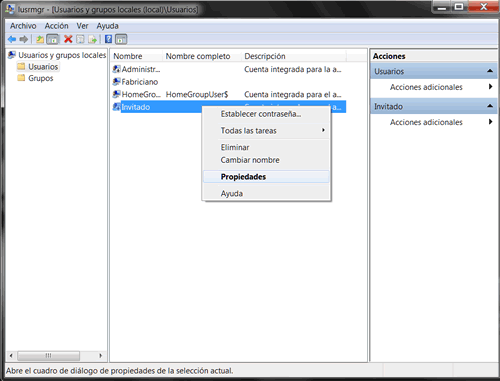This screenshot has height=381, width=500.
Task: Minimize the lusrmgr window
Action: coord(442,7)
